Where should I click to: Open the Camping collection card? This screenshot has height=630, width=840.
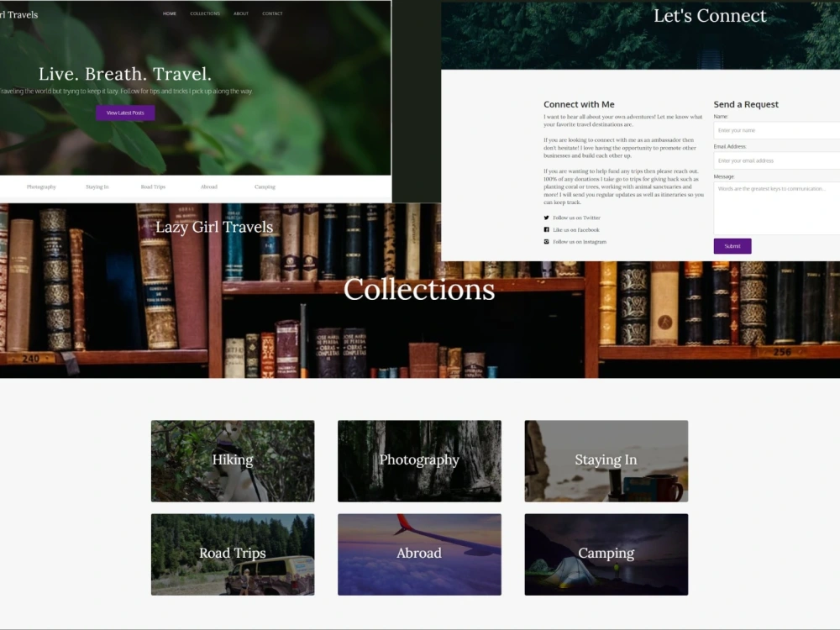coord(606,554)
